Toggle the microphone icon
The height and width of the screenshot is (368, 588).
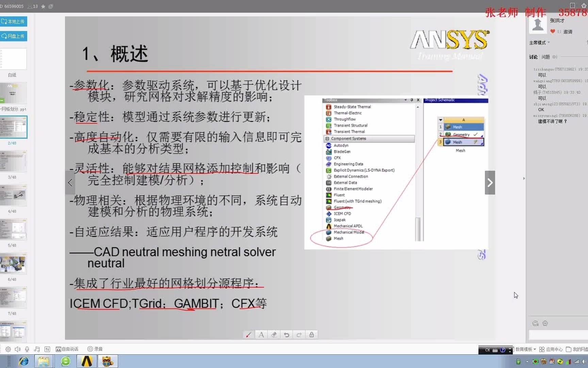(x=27, y=349)
